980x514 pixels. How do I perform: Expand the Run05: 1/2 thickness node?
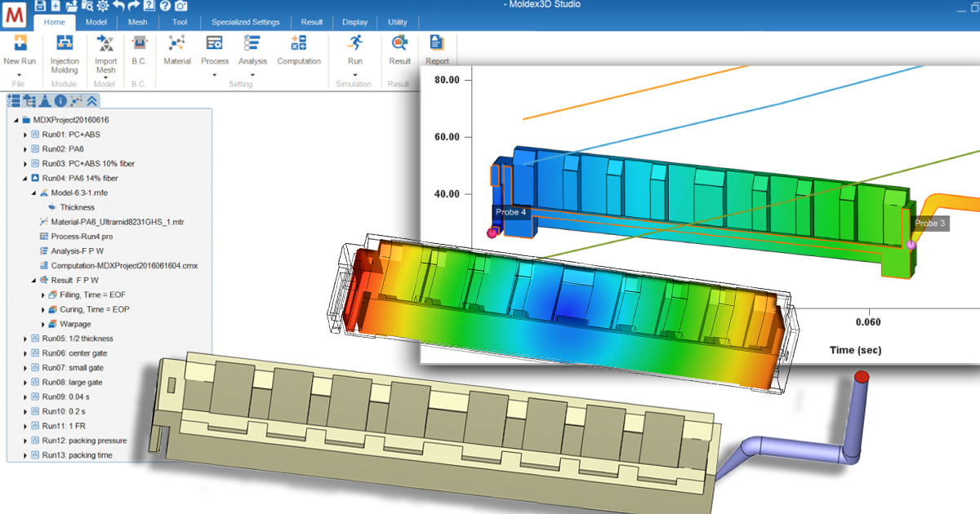25,339
